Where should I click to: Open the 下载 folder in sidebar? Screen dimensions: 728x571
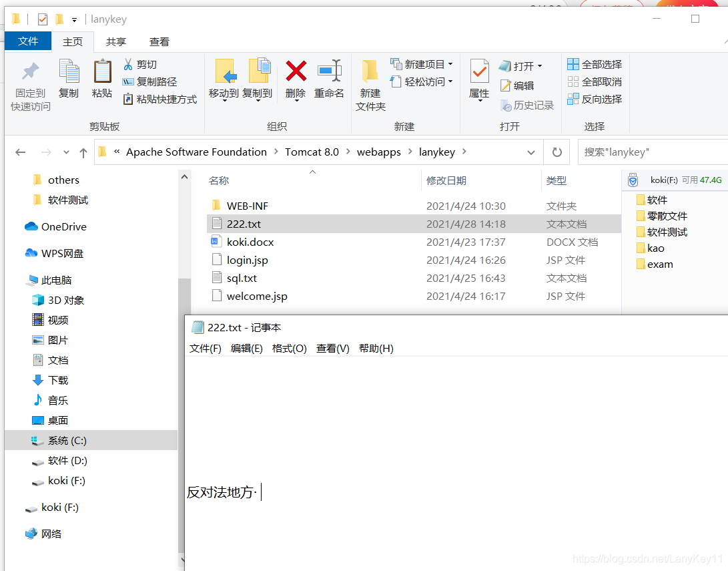(x=51, y=381)
